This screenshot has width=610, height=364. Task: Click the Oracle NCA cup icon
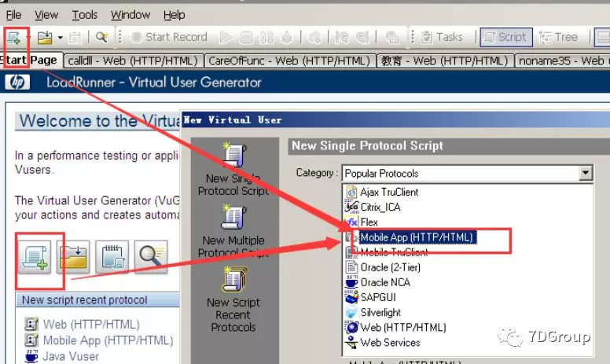[351, 282]
